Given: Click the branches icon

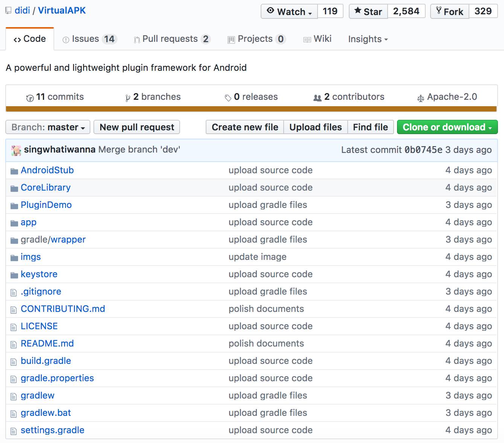Looking at the screenshot, I should click(x=128, y=98).
